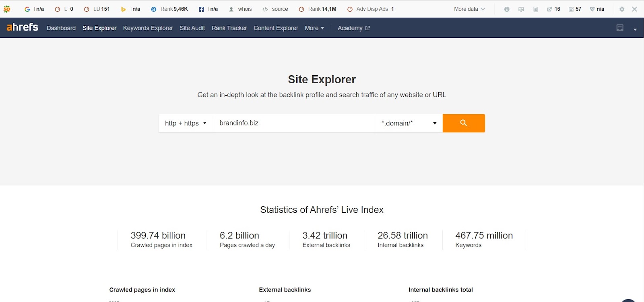The width and height of the screenshot is (644, 302).
Task: Click the Alexa Rank 9,46K metric
Action: coord(169,9)
